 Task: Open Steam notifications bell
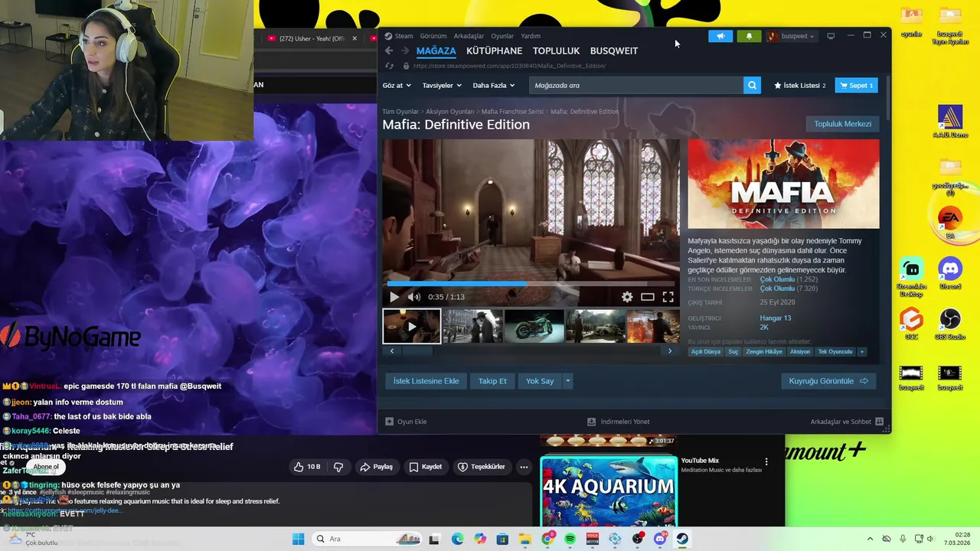[749, 36]
